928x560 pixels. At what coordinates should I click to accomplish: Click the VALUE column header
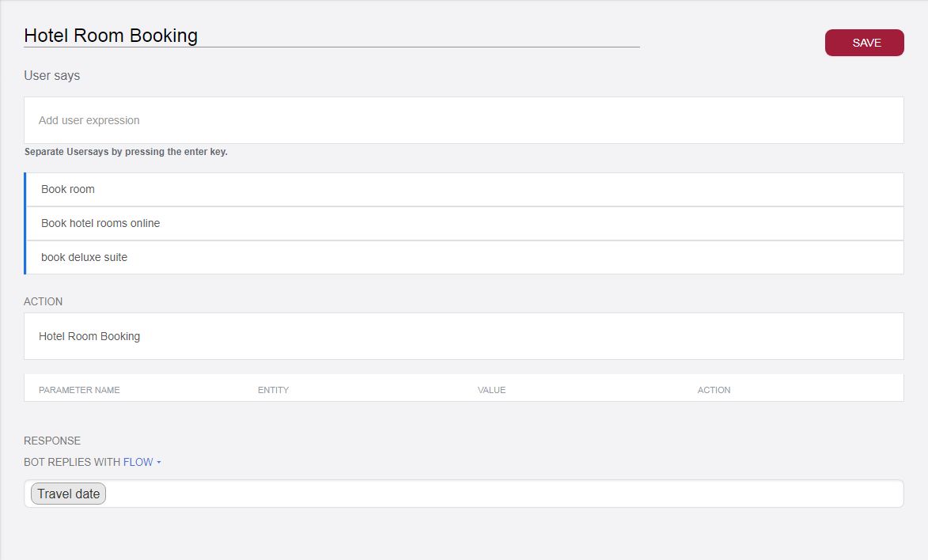tap(491, 390)
